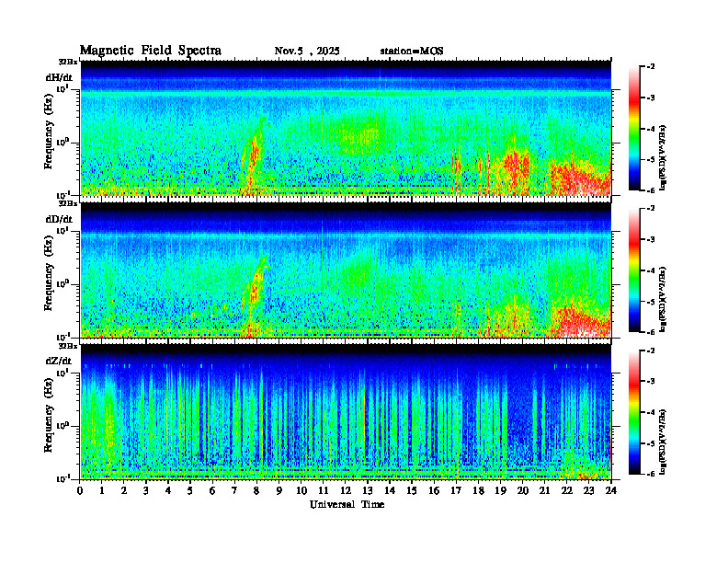Viewport: 728px width, 563px height.
Task: Click hour 15 on Universal Time axis
Action: [x=412, y=490]
